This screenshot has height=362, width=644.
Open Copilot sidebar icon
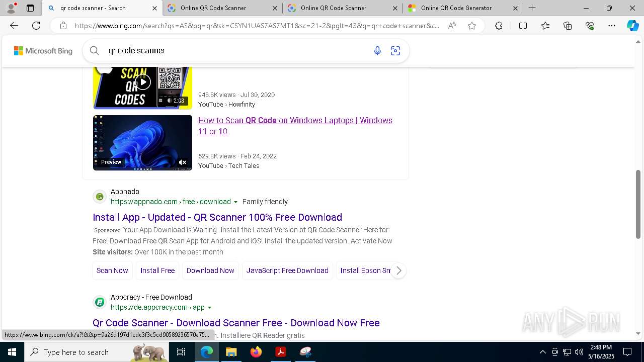tap(632, 26)
